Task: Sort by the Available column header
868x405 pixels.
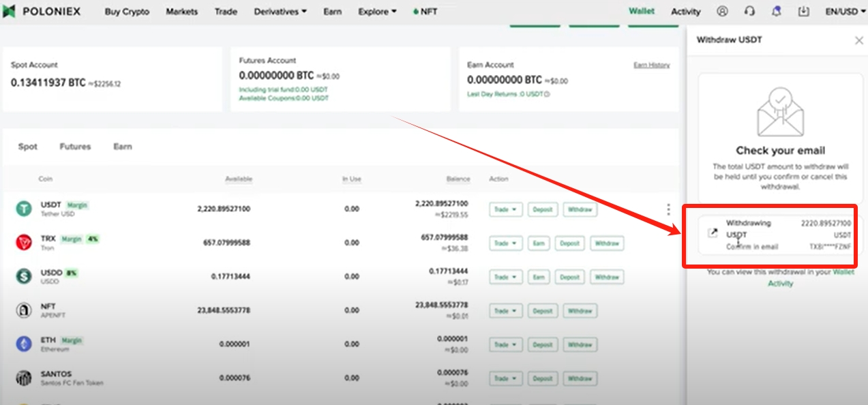Action: pos(239,179)
